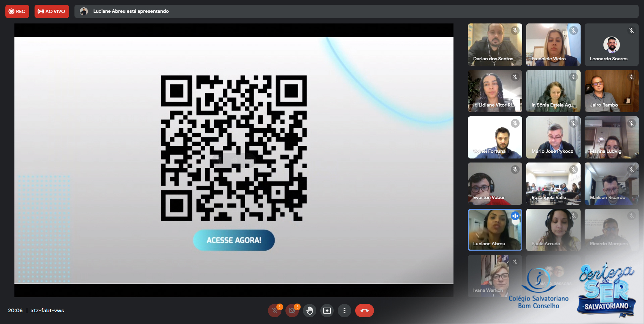Click the presenter avatar in top banner
This screenshot has width=644, height=324.
point(84,11)
